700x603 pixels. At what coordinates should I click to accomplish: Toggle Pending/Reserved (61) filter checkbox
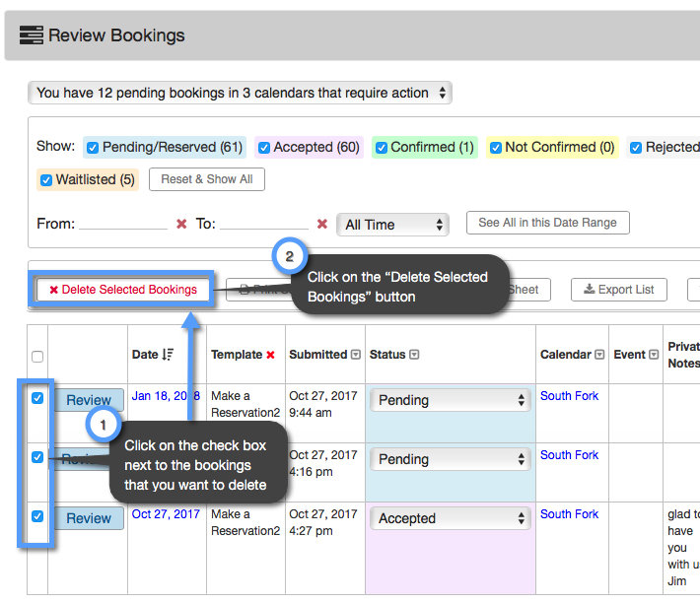pos(93,148)
